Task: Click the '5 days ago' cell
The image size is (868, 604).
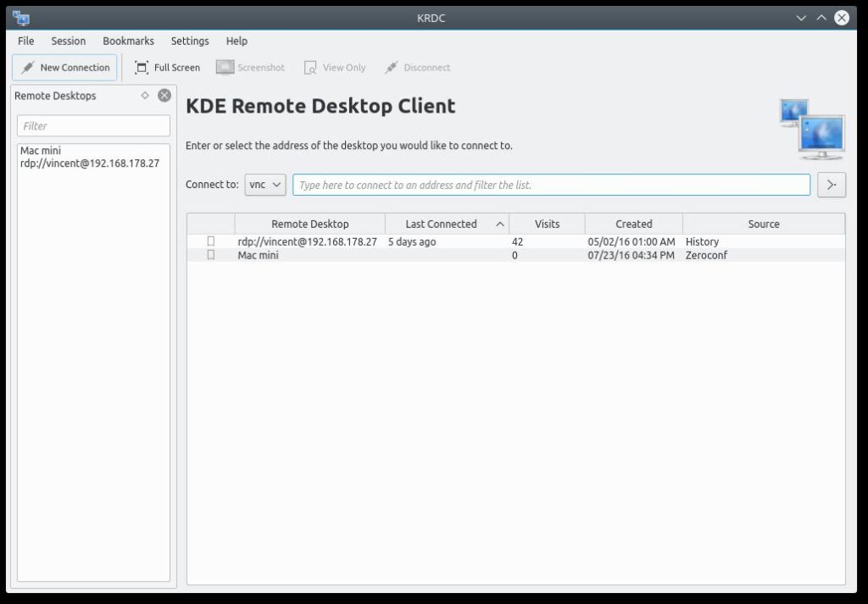Action: pyautogui.click(x=412, y=241)
